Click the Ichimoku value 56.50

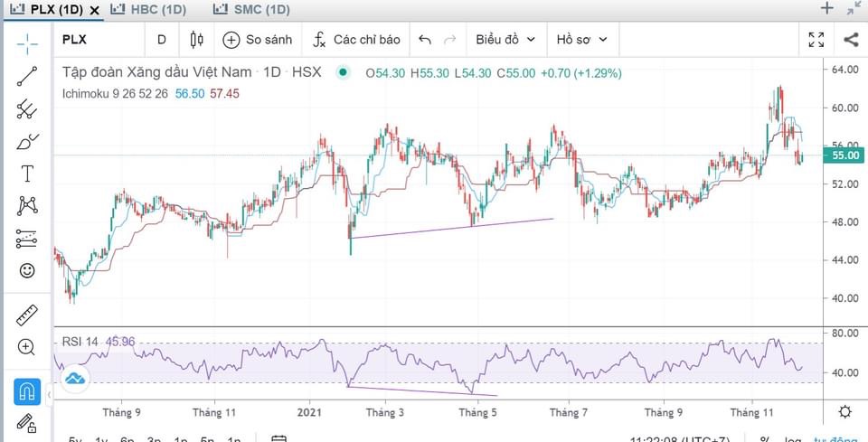190,93
